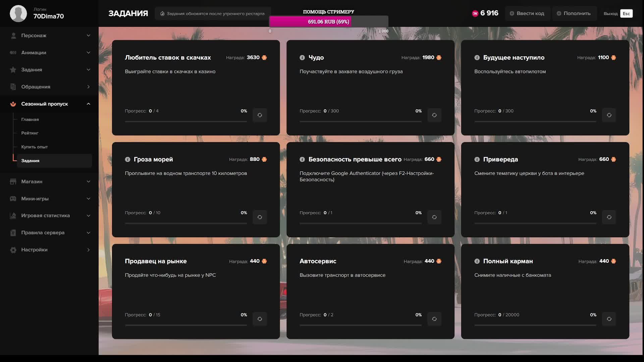Refresh the 'Продавец на рынке' task
The width and height of the screenshot is (644, 362).
click(x=260, y=319)
